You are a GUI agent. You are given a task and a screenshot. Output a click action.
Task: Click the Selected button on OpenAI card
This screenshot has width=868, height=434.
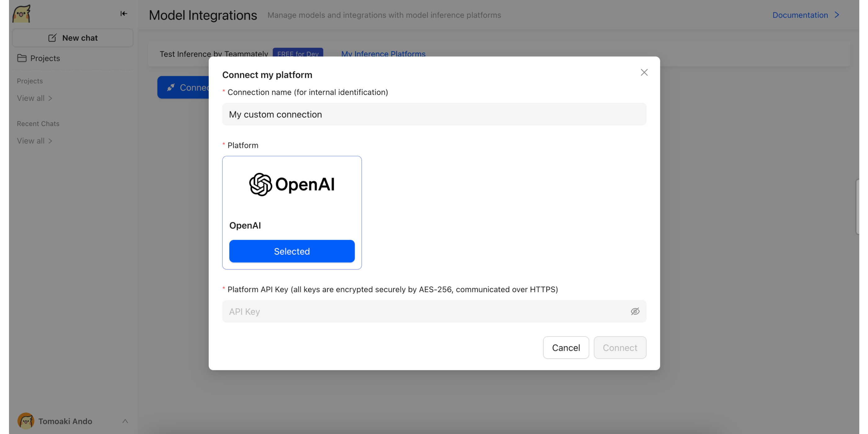[x=292, y=251]
